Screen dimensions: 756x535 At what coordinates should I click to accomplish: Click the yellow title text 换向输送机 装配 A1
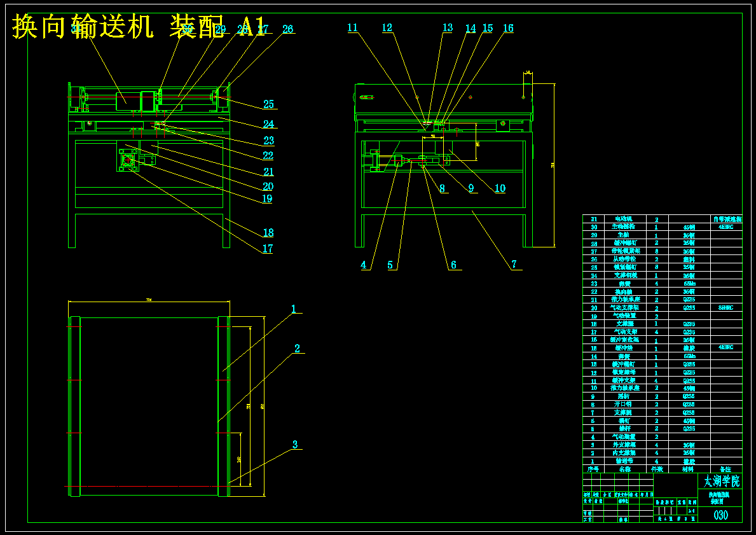(x=139, y=26)
